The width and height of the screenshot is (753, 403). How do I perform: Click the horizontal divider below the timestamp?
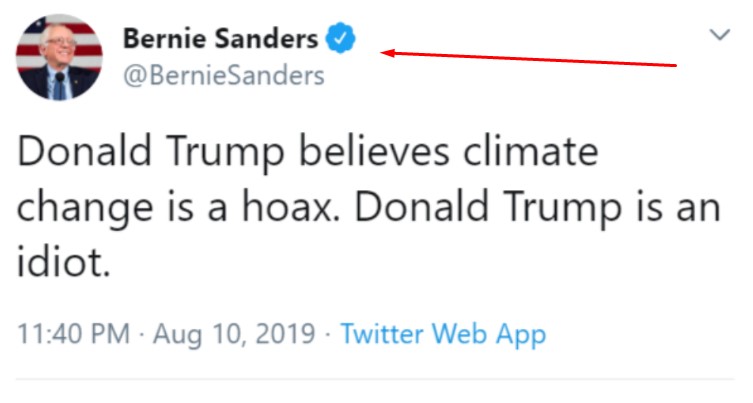point(376,380)
